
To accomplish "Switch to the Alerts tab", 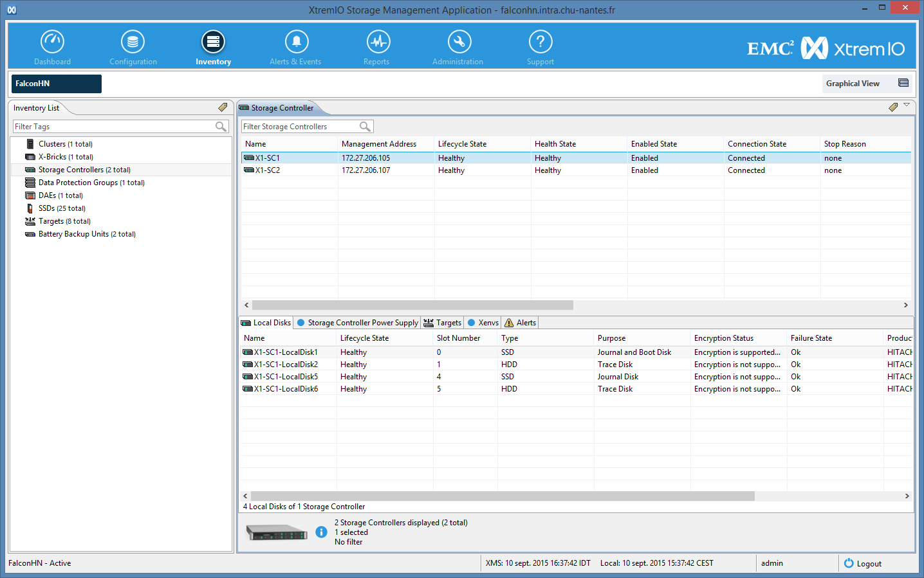I will tap(520, 323).
